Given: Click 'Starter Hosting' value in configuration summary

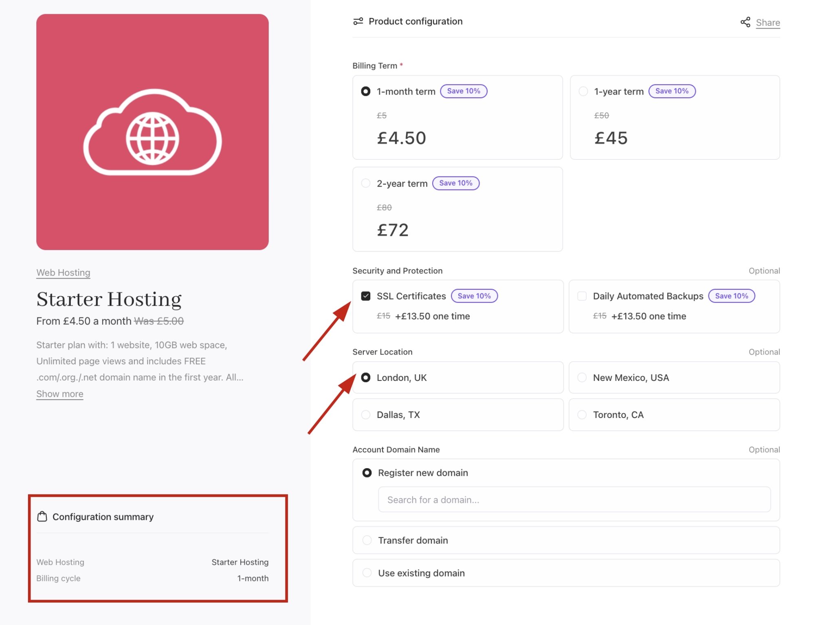Looking at the screenshot, I should tap(240, 562).
